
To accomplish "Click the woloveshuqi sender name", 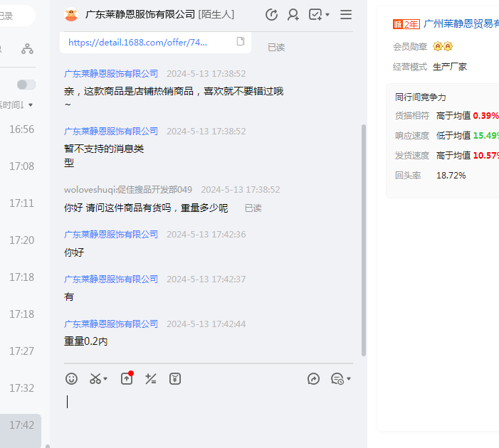I will [128, 189].
